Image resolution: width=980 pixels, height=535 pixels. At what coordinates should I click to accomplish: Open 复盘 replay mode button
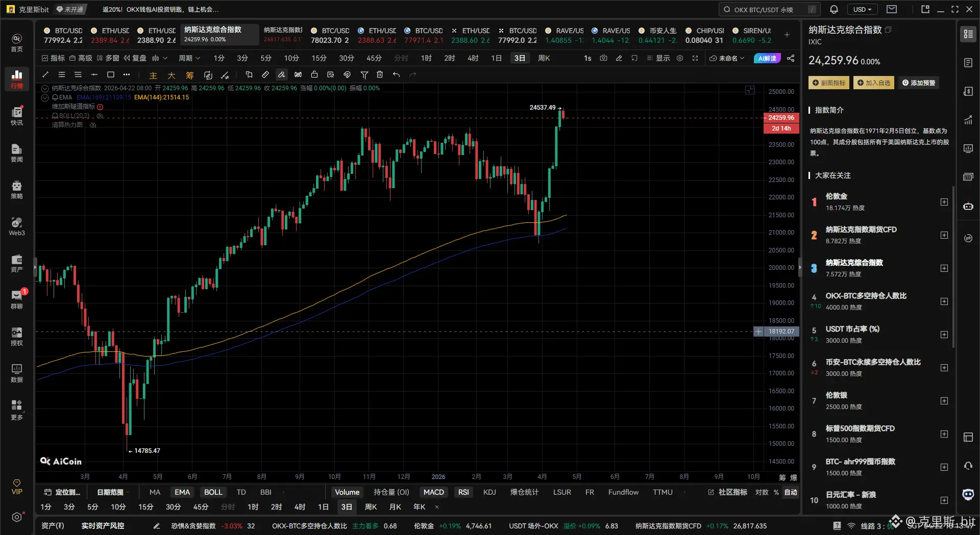pos(135,58)
